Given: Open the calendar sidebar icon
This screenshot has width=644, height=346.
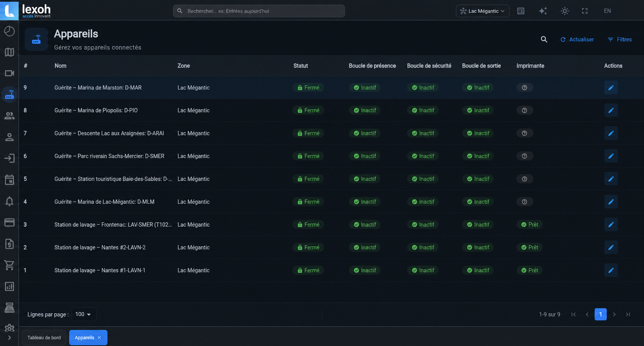Looking at the screenshot, I should pyautogui.click(x=9, y=180).
